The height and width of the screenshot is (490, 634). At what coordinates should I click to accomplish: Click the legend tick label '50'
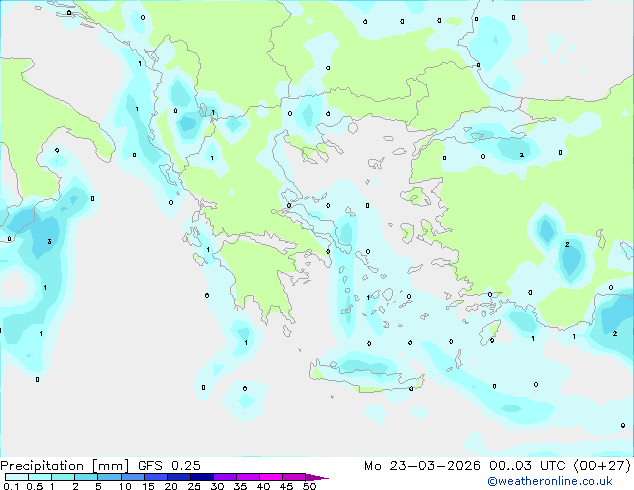tap(309, 486)
